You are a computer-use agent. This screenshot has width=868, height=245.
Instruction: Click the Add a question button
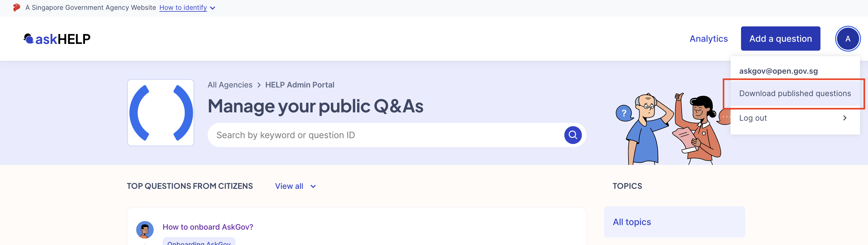(x=780, y=39)
